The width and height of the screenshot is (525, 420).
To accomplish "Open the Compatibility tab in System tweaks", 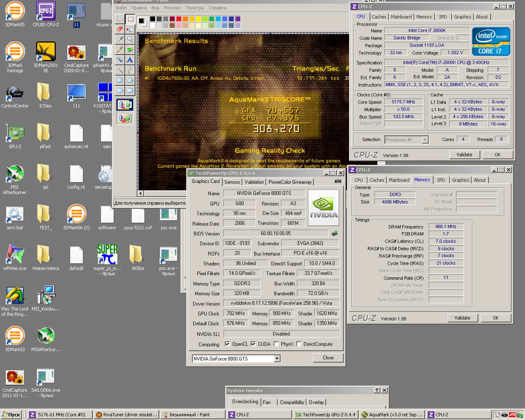I will coord(292,402).
